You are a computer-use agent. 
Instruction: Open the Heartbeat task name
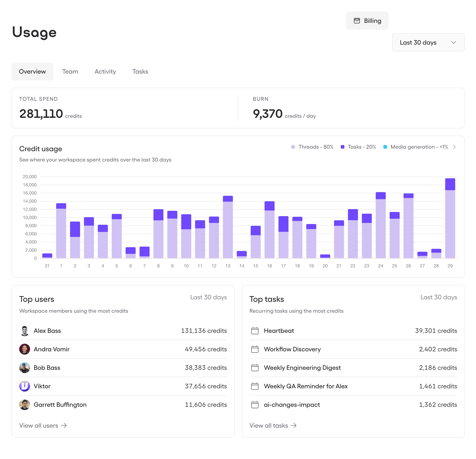pyautogui.click(x=279, y=331)
